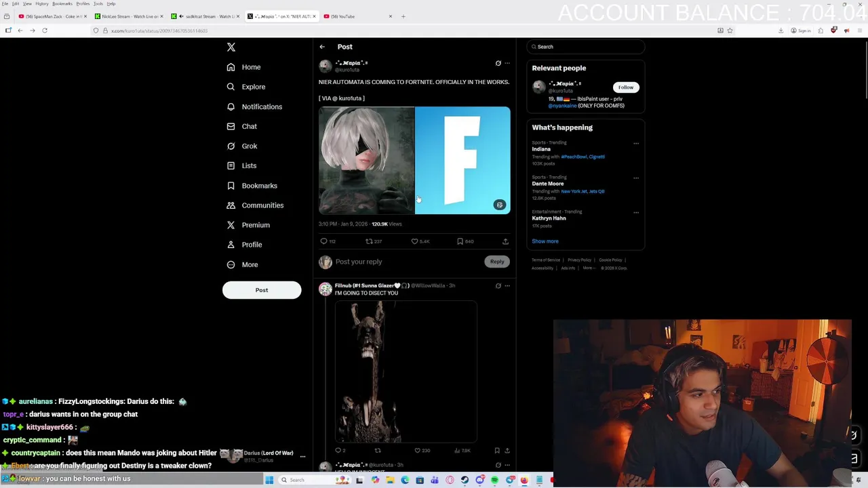Viewport: 868px width, 488px height.
Task: Open the History menu in menu bar
Action: click(x=41, y=4)
